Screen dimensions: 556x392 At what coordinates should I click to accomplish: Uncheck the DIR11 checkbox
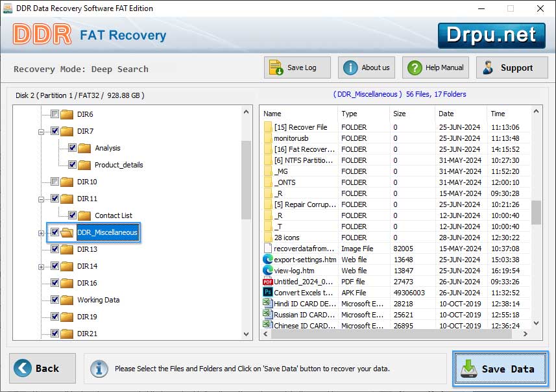click(54, 199)
